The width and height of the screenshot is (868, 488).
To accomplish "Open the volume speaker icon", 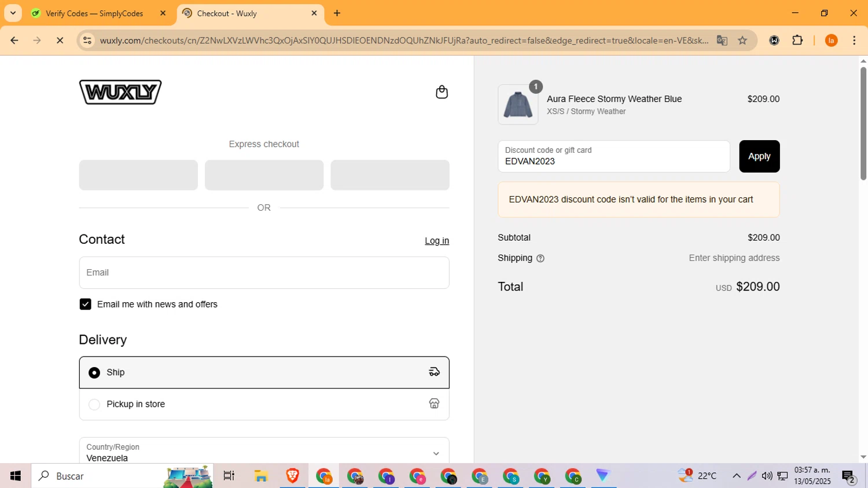I will tap(767, 476).
